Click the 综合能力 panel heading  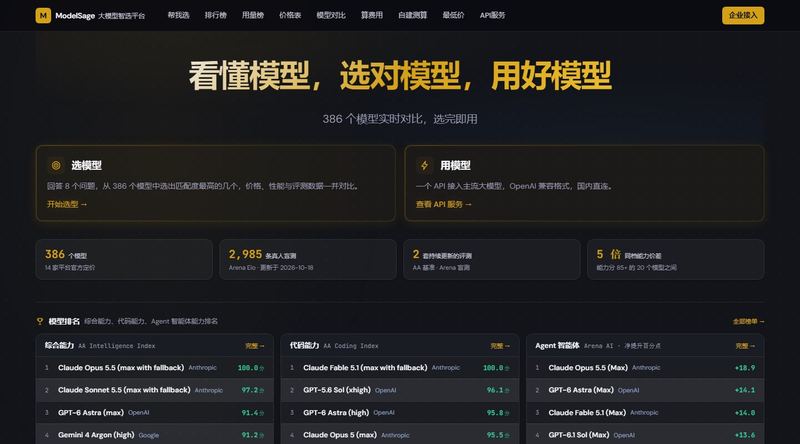coord(59,346)
